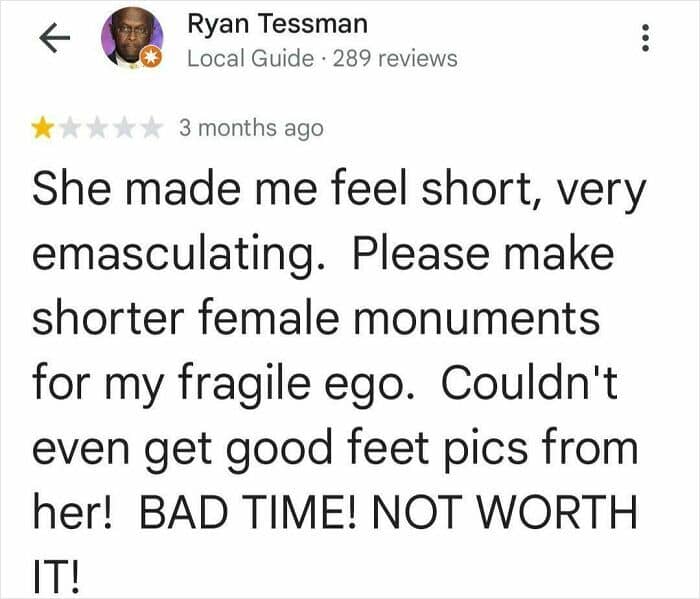This screenshot has height=599, width=700.
Task: Tap the line "She made me feel short, very"
Action: click(338, 191)
